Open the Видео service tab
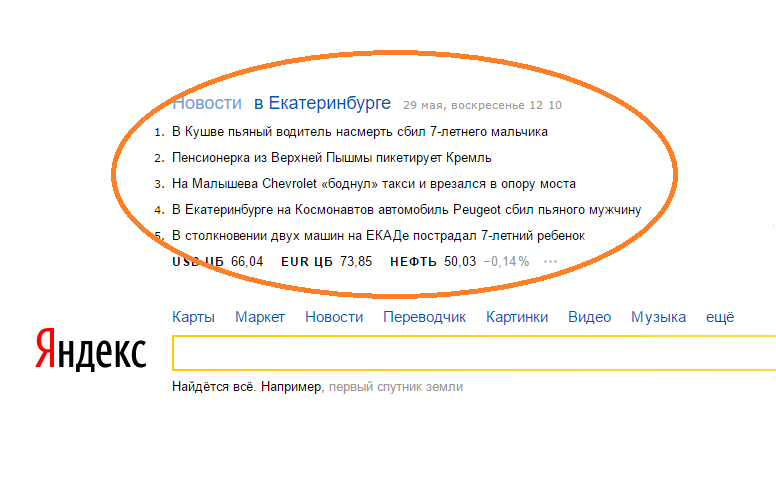The height and width of the screenshot is (480, 776). (x=589, y=317)
